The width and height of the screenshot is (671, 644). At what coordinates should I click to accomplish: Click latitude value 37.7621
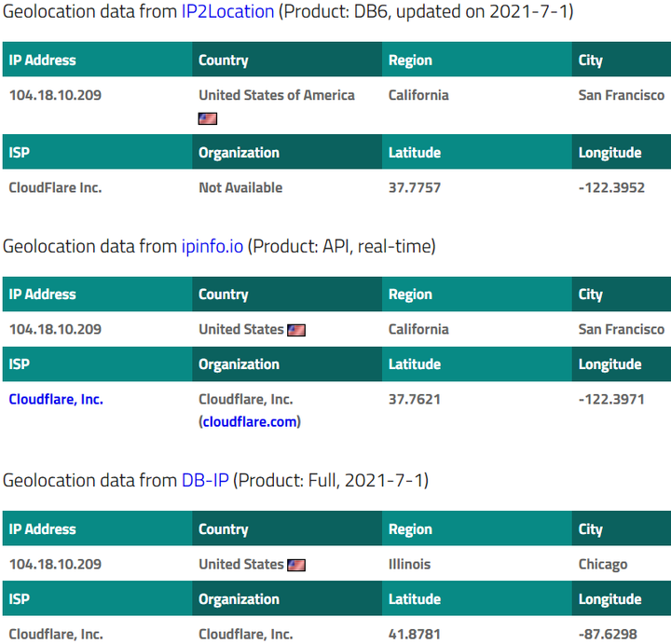415,400
